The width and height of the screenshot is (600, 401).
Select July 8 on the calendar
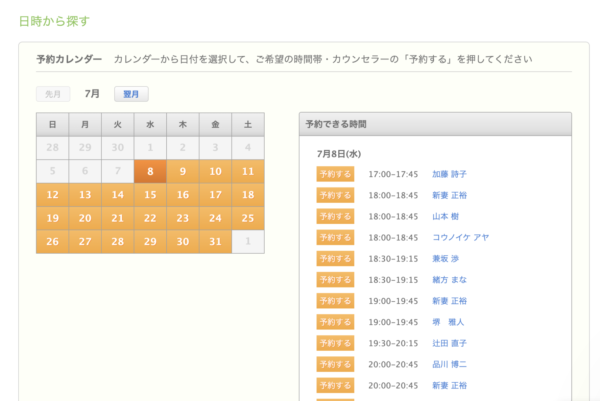pos(150,171)
